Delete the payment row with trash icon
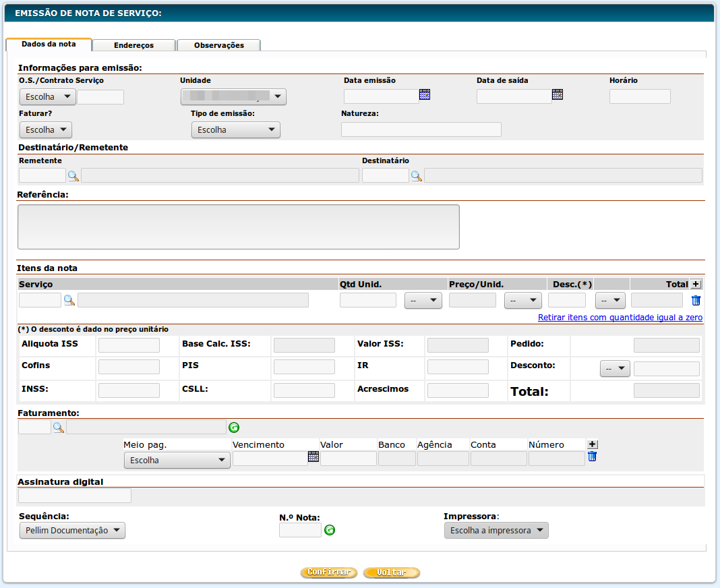This screenshot has width=720, height=588. pos(592,457)
